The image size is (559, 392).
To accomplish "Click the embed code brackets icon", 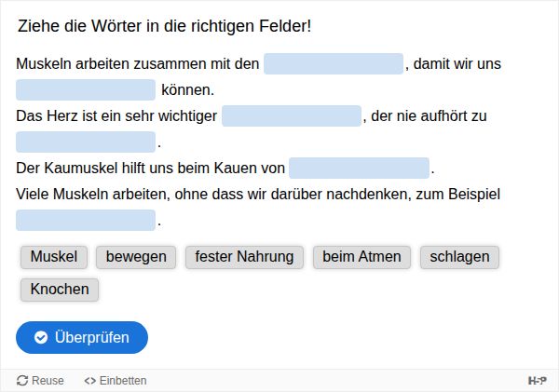I will pos(89,380).
